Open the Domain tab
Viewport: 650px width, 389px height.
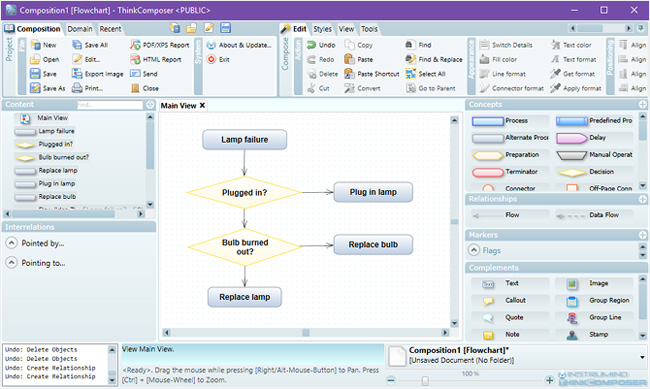tap(80, 29)
